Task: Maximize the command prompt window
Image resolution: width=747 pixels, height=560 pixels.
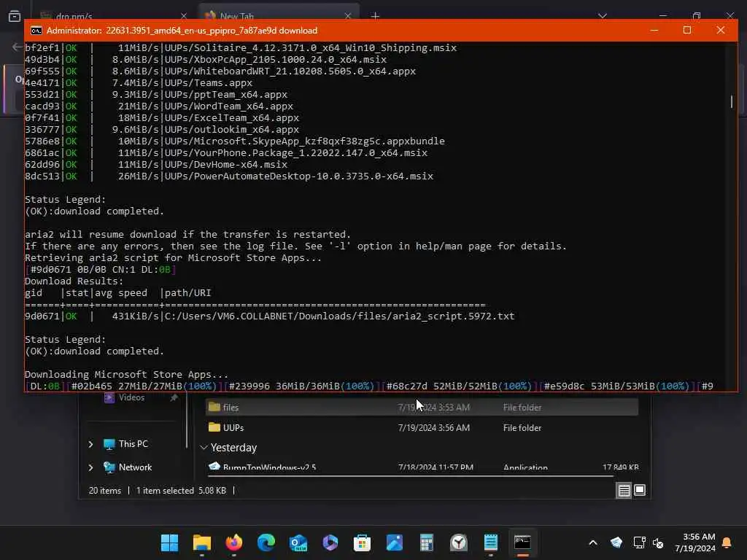Action: pyautogui.click(x=687, y=30)
